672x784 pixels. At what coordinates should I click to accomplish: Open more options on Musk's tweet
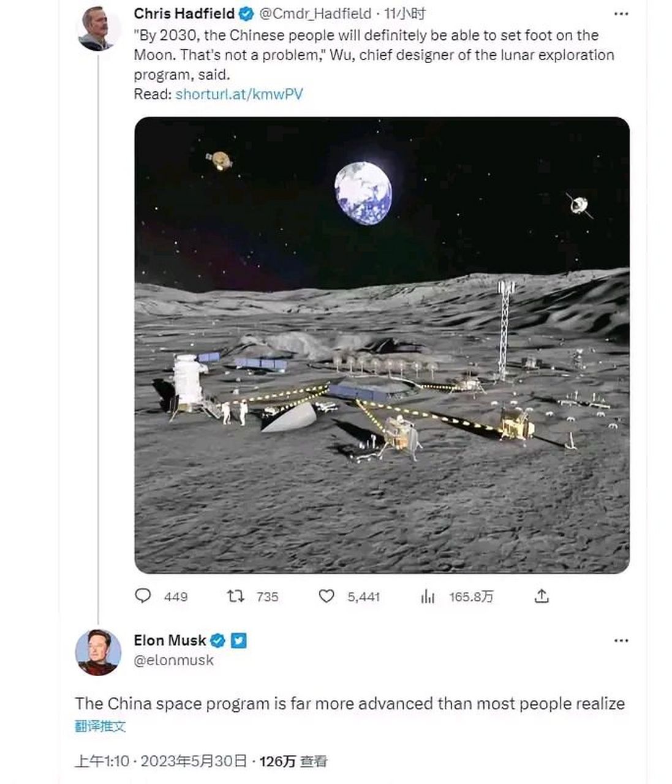click(621, 641)
